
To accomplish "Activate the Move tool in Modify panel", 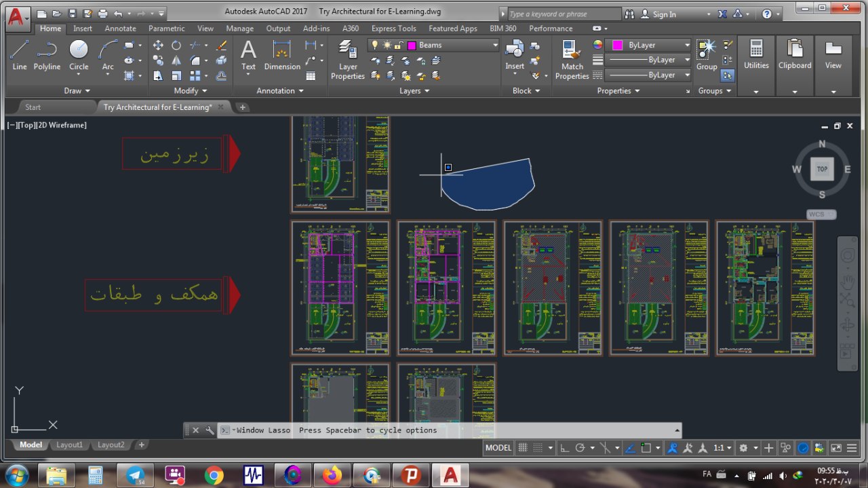I will (x=158, y=45).
